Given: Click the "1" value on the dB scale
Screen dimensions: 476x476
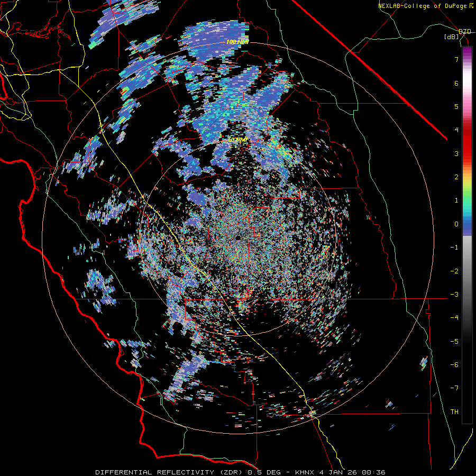Looking at the screenshot, I should coord(456,200).
